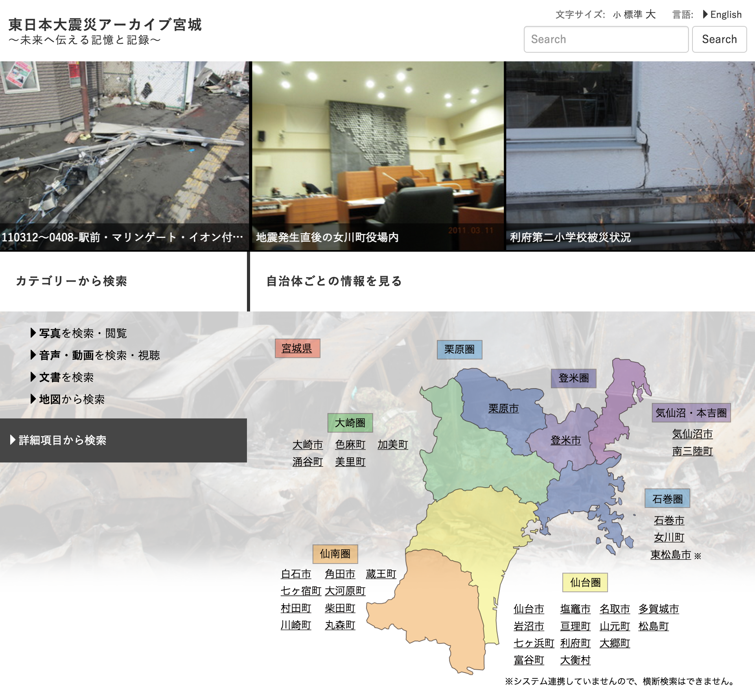
Task: Focus the Search text field
Action: (606, 39)
